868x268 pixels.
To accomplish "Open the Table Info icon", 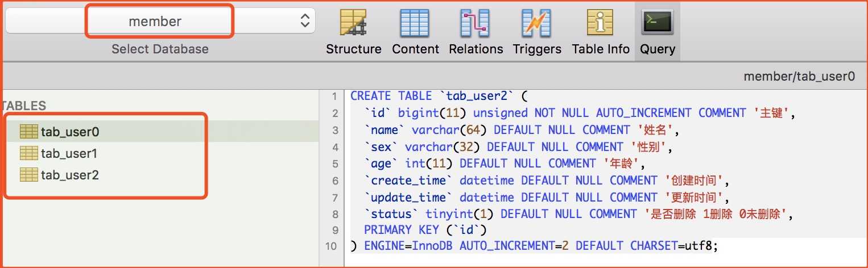I will (601, 23).
